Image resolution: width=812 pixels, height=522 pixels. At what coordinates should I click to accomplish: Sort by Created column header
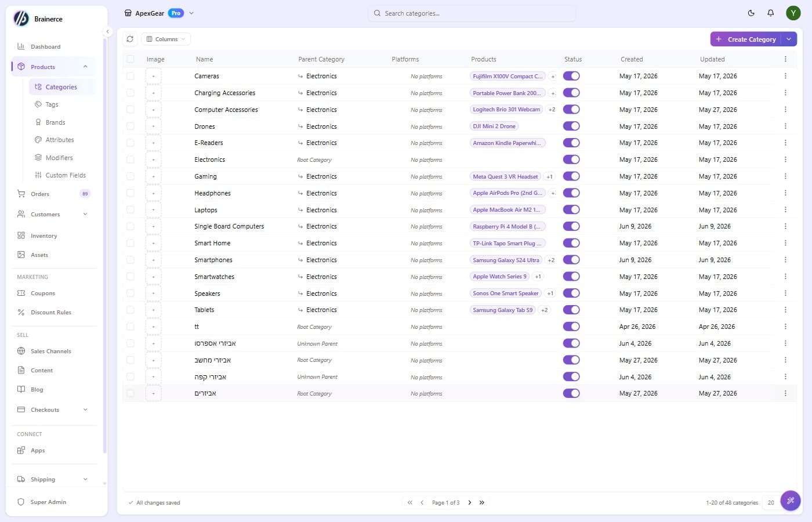pos(632,59)
